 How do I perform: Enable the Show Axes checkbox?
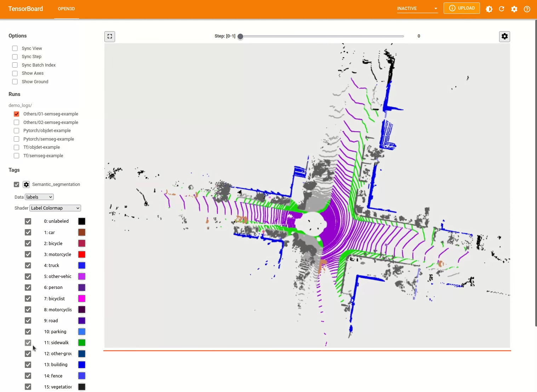tap(15, 73)
